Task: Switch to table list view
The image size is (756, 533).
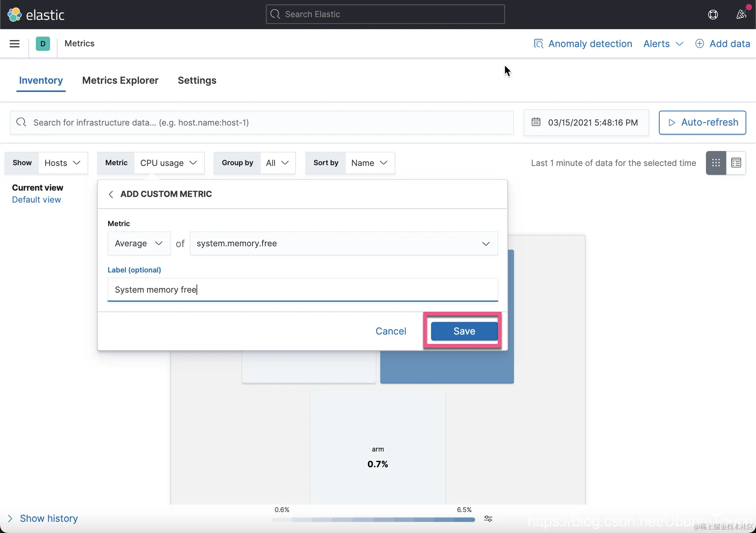Action: 736,163
